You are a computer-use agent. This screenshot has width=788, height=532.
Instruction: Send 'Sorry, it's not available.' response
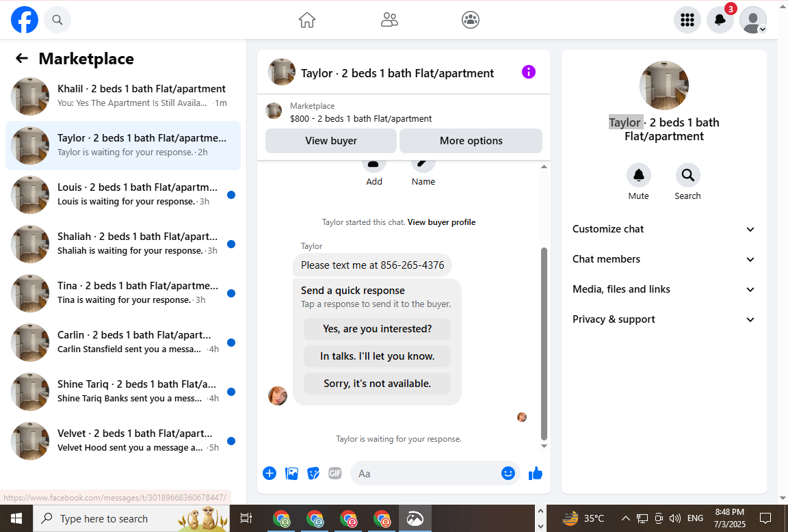377,384
